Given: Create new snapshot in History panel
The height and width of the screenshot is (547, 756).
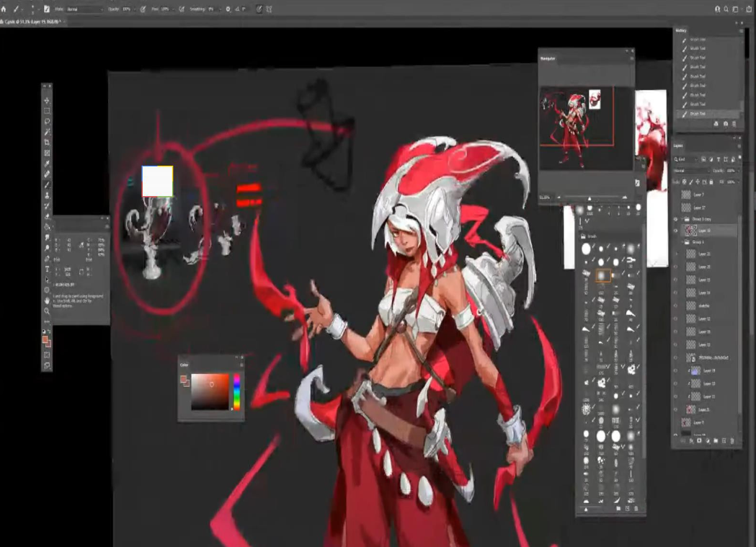Looking at the screenshot, I should point(726,124).
